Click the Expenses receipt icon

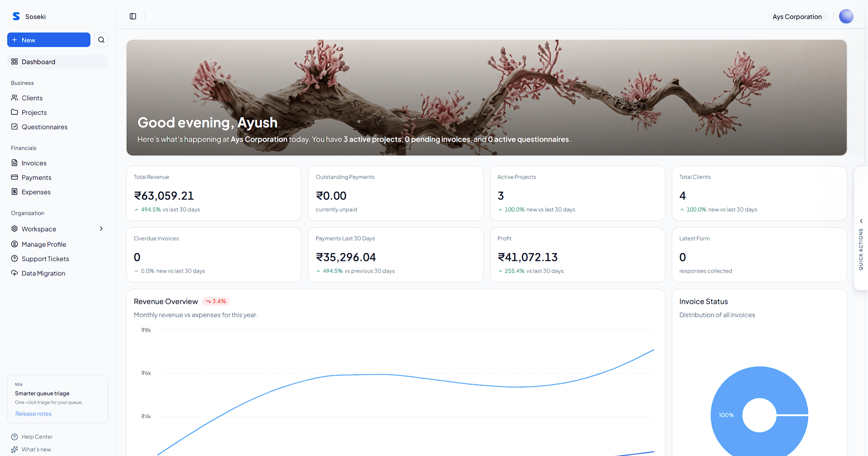14,192
